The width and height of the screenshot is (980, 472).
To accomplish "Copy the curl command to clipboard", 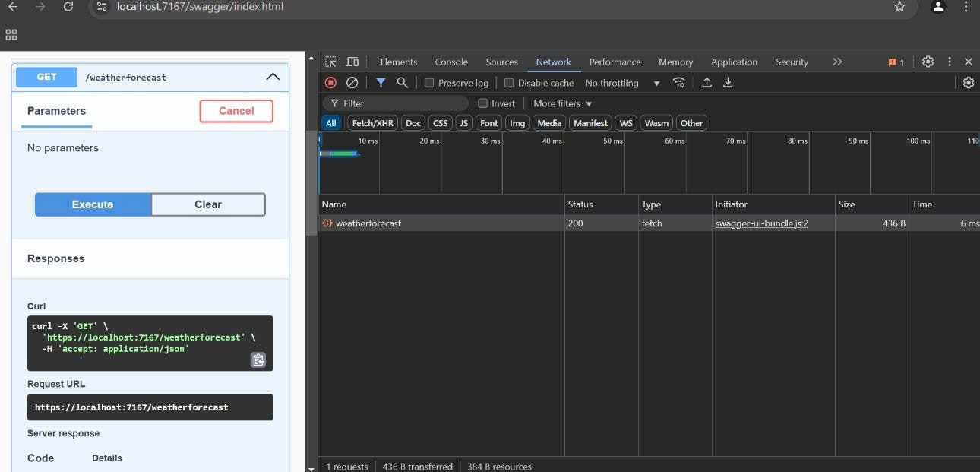I will point(258,360).
